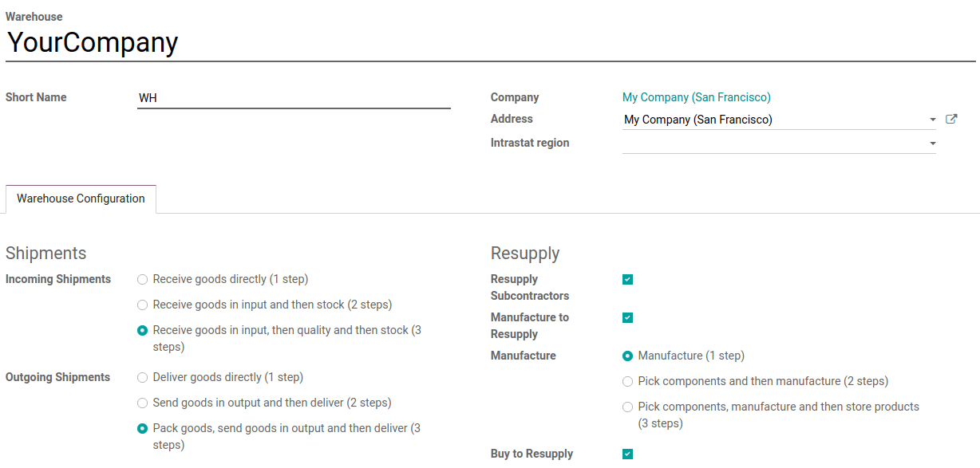Expand the Address dropdown arrow

tap(932, 120)
